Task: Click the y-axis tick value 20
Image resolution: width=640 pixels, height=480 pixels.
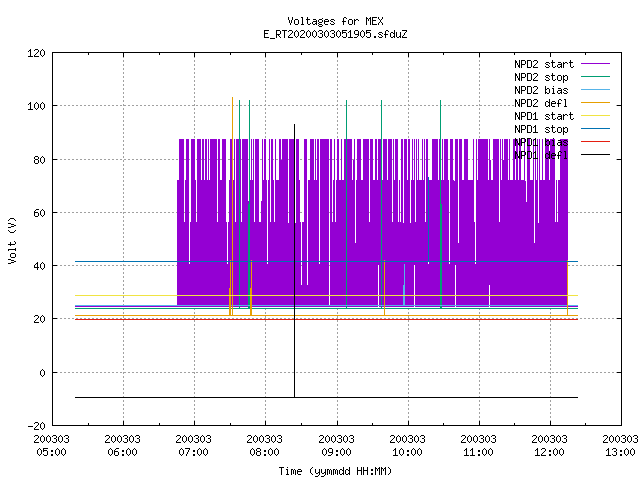Action: point(39,319)
